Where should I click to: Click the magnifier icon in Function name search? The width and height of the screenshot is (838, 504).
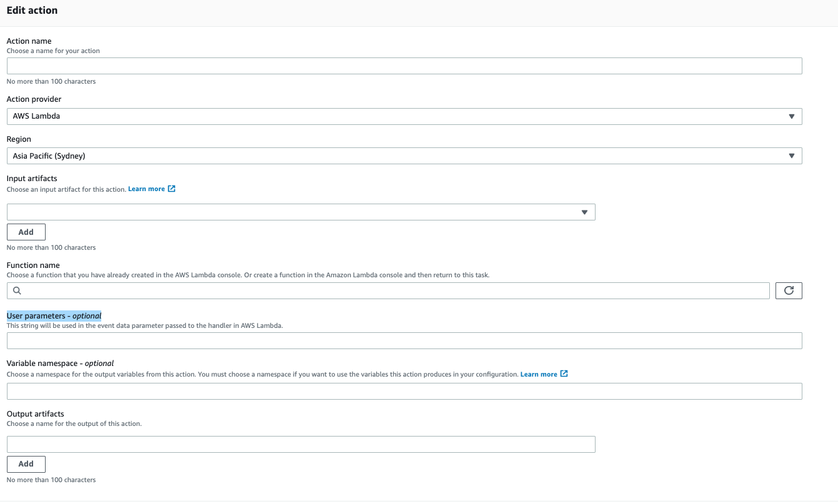click(17, 290)
